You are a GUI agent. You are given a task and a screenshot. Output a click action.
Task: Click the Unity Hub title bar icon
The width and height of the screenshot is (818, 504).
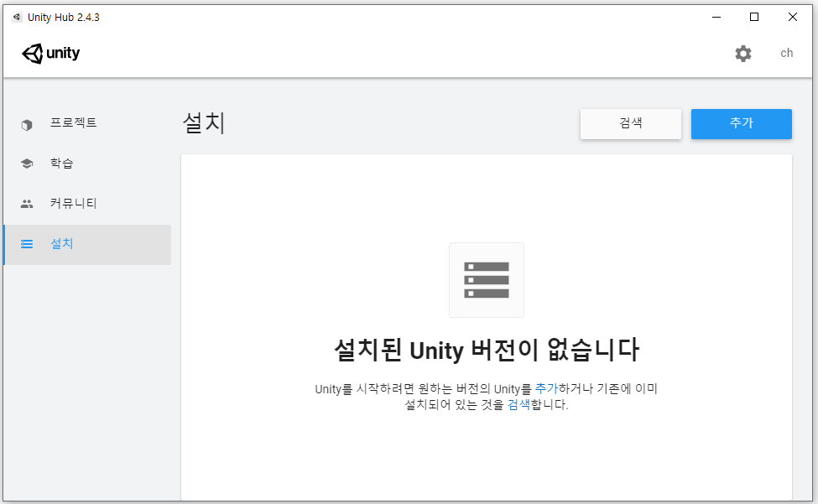[17, 18]
